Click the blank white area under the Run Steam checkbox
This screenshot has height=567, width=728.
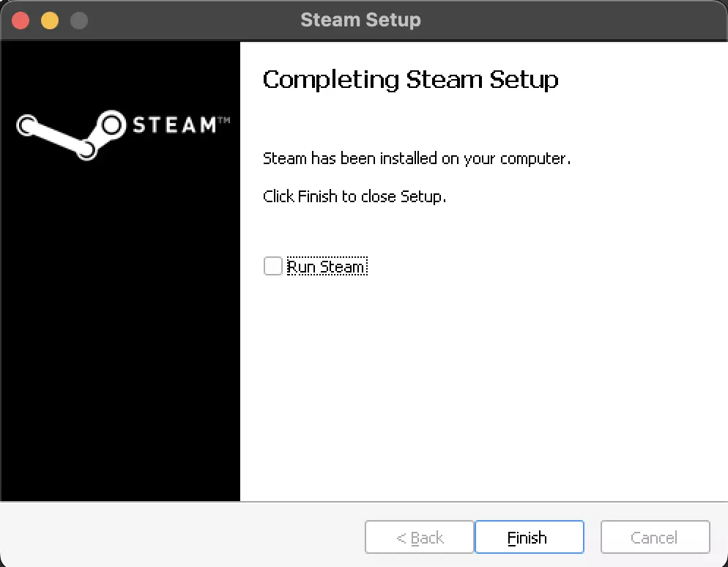tap(483, 385)
